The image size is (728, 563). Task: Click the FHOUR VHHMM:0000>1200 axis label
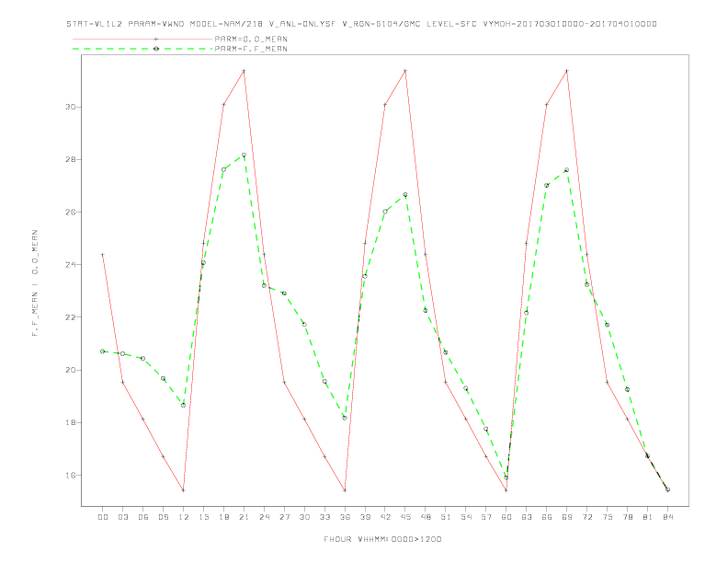coord(382,539)
